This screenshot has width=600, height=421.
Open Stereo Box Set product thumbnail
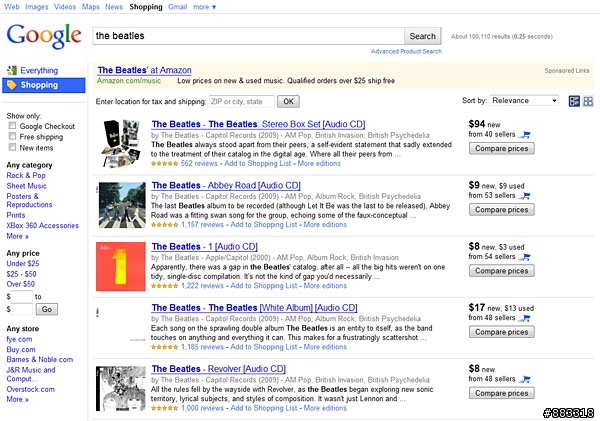tap(121, 143)
